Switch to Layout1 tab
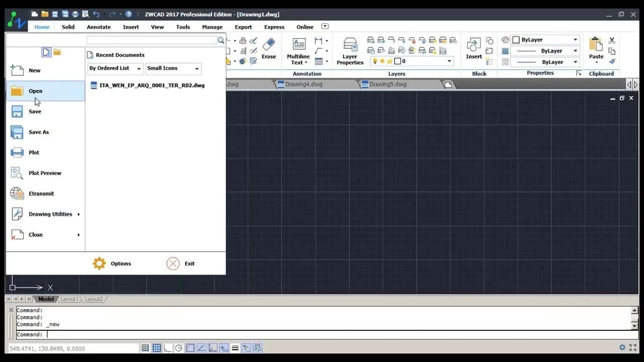Screen dimensions: 644x362 (69, 299)
